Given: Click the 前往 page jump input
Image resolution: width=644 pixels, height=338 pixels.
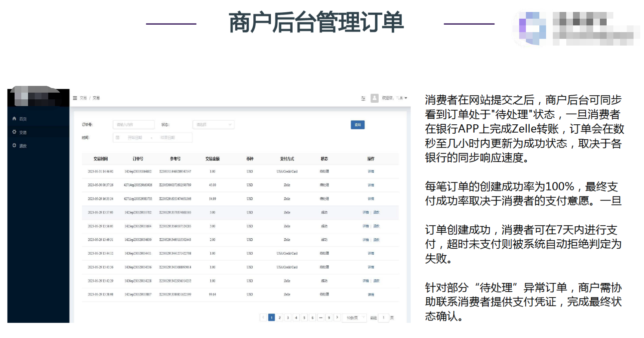Looking at the screenshot, I should click(x=383, y=318).
